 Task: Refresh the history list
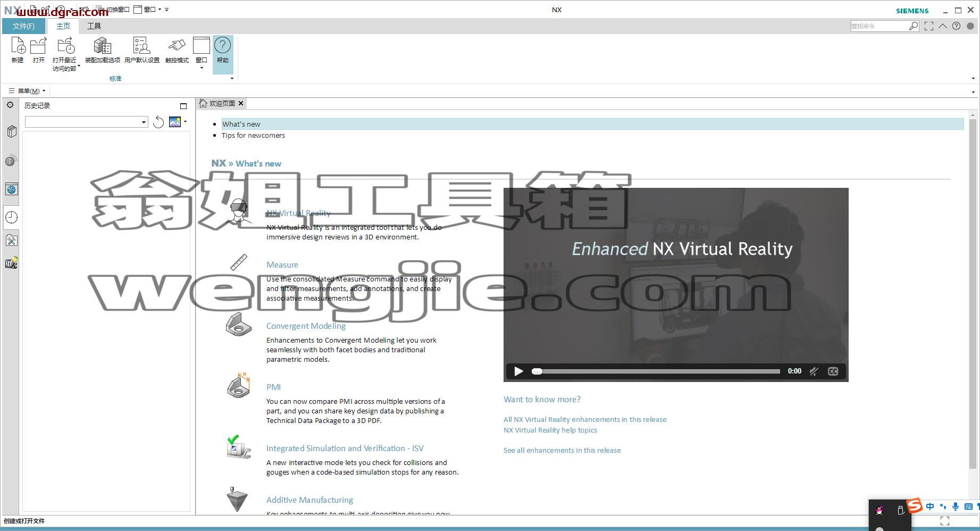coord(158,122)
